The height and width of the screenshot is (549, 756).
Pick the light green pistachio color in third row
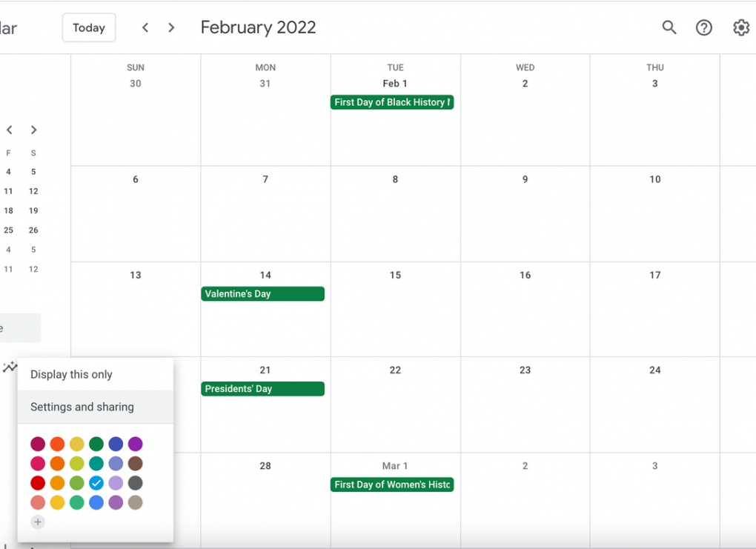coord(76,482)
